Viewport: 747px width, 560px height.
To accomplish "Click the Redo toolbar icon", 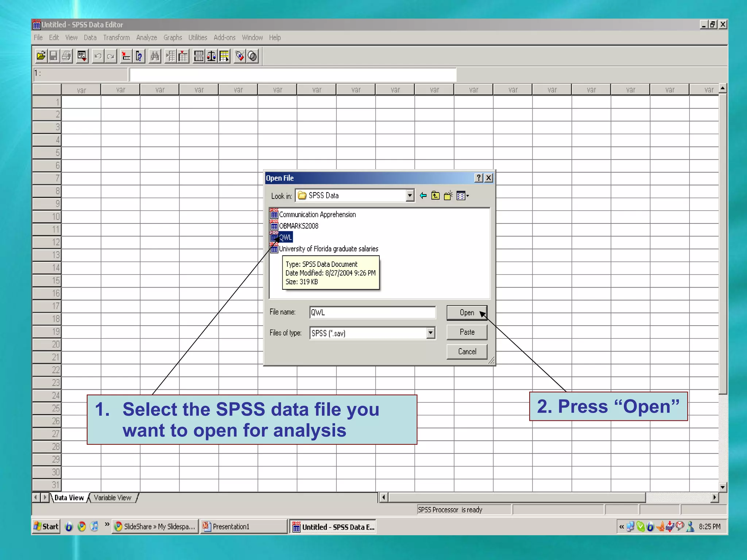I will click(x=111, y=56).
